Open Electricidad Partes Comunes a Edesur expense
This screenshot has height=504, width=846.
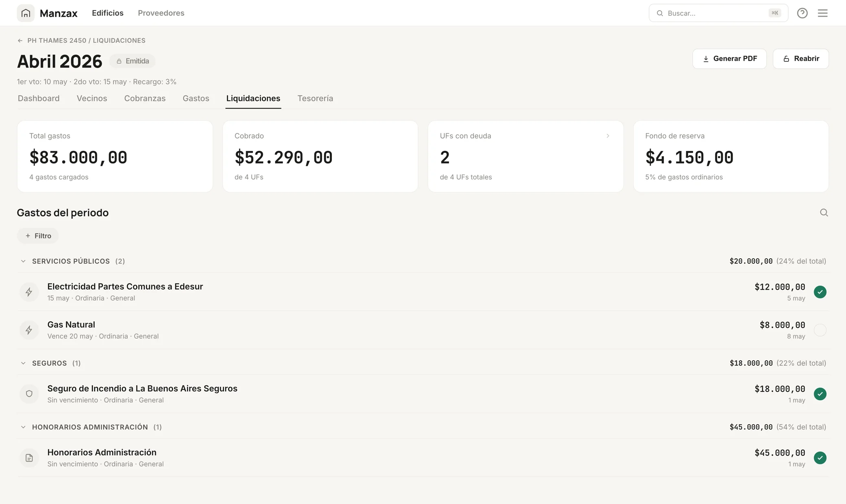(423, 292)
